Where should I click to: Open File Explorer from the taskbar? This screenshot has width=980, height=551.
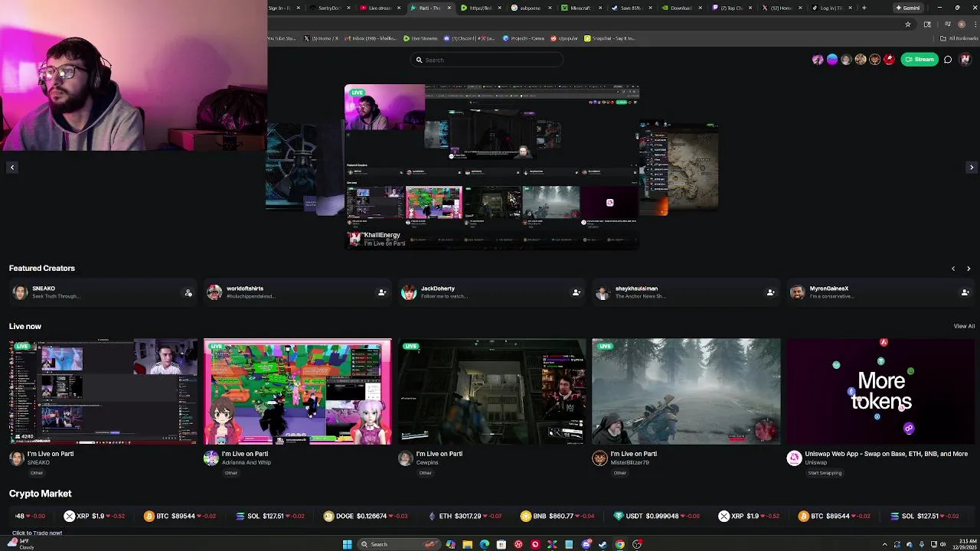point(467,544)
